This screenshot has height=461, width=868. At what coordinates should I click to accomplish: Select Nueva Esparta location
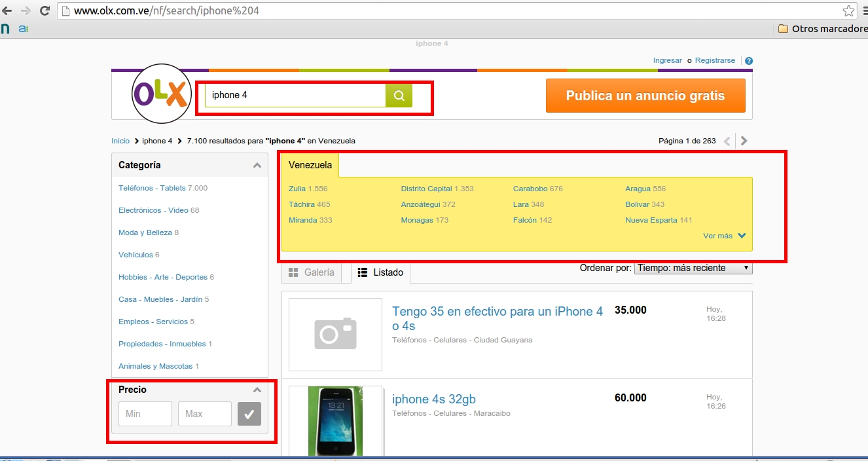651,220
